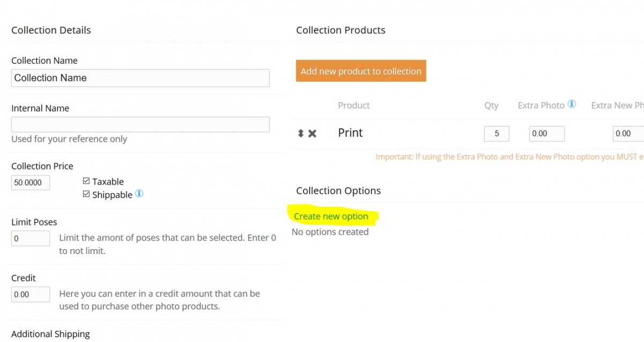Click into the Internal Name field
This screenshot has width=644, height=342.
tap(141, 125)
